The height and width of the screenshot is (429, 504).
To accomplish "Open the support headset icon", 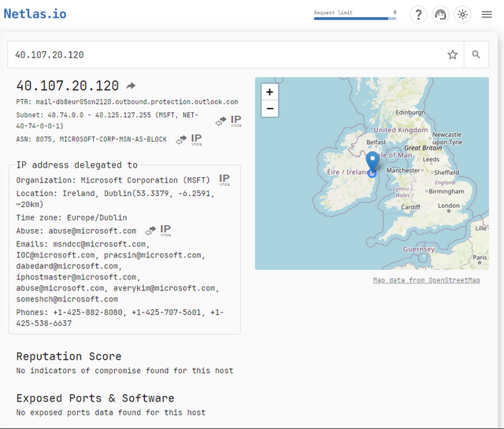I will pos(440,14).
